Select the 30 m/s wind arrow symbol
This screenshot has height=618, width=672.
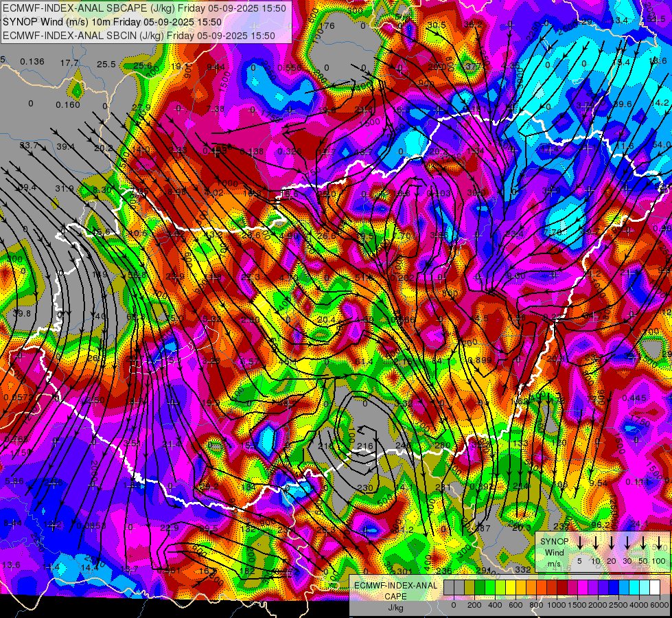(x=627, y=542)
